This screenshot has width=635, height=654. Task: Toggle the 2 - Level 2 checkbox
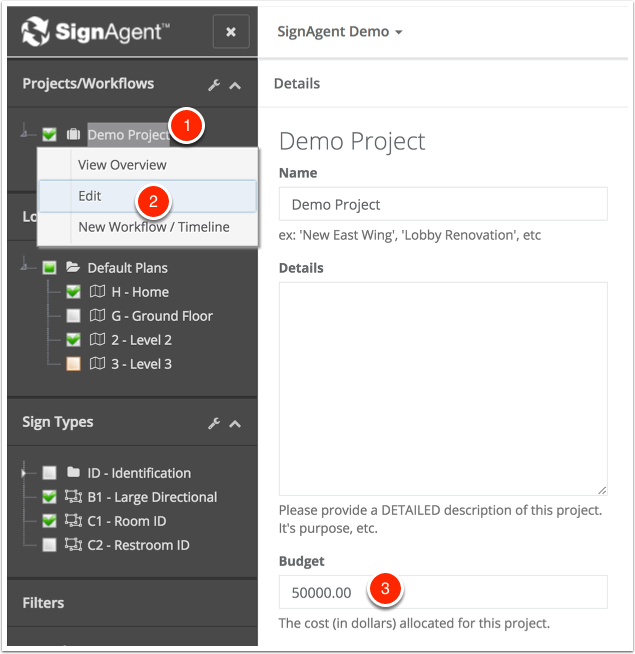coord(73,340)
